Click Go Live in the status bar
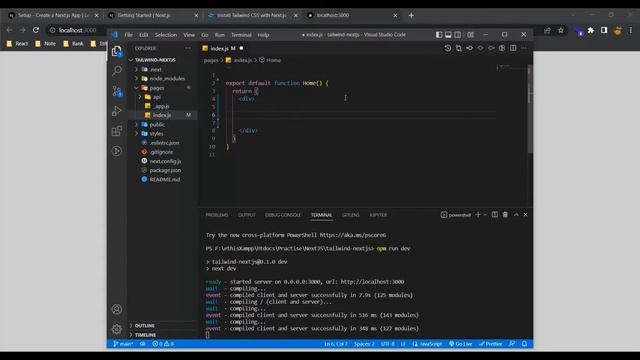This screenshot has height=360, width=640. click(x=460, y=344)
